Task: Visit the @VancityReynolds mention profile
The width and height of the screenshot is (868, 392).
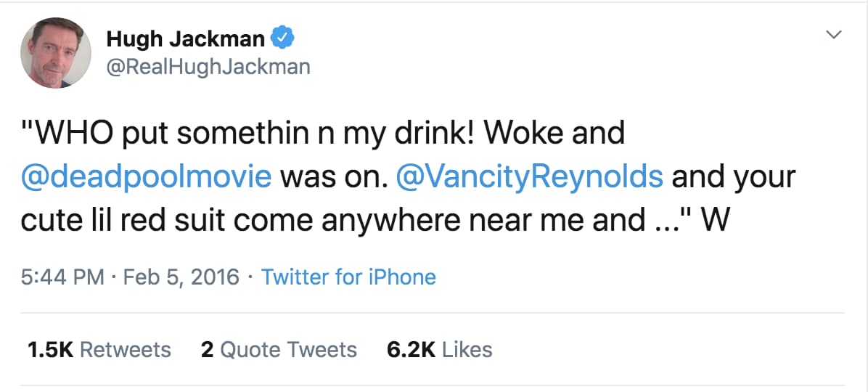Action: 529,176
